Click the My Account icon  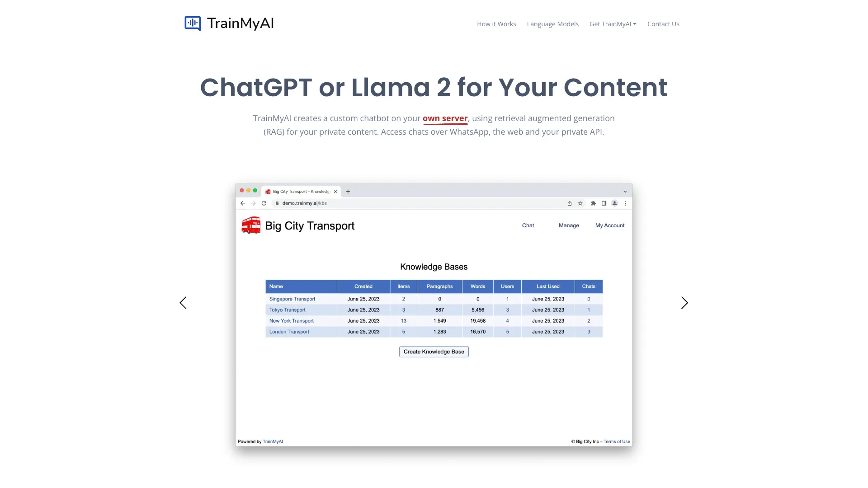click(609, 225)
